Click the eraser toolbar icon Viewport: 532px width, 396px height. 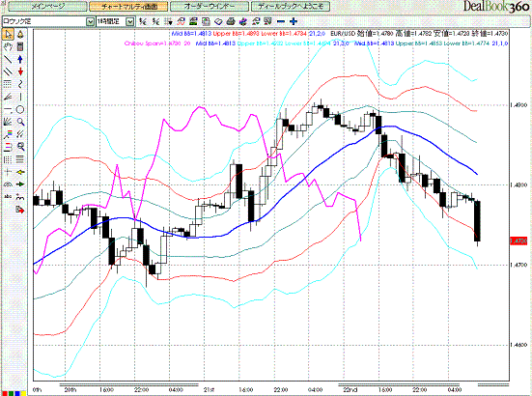(x=218, y=21)
